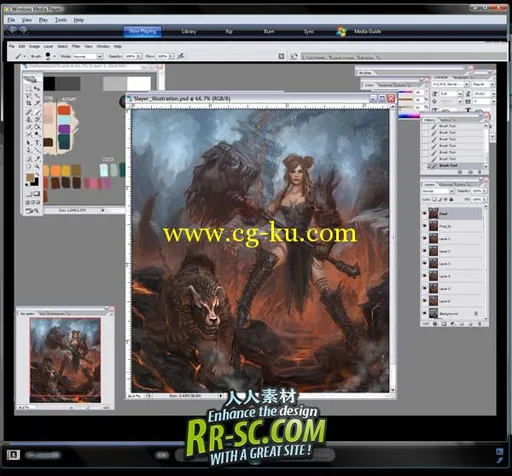The height and width of the screenshot is (476, 512).
Task: Enable airbrush icon in options bar
Action: tap(181, 56)
